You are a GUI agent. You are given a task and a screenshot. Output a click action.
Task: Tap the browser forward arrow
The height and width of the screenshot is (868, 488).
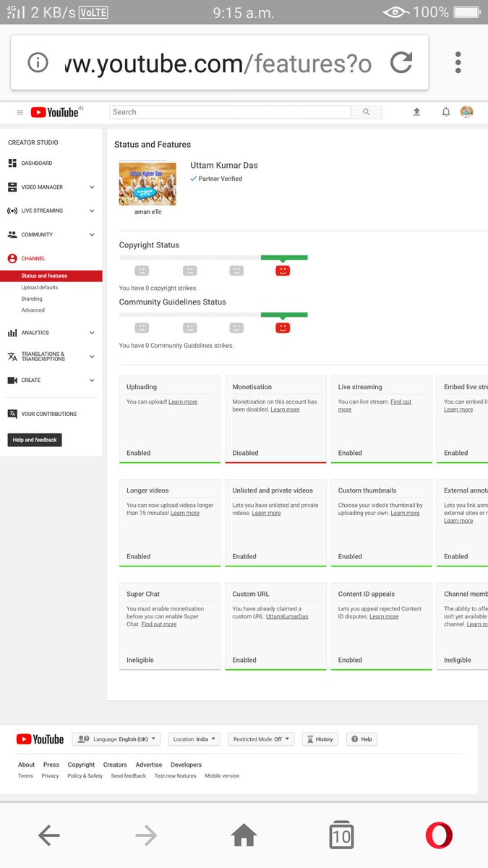[146, 836]
